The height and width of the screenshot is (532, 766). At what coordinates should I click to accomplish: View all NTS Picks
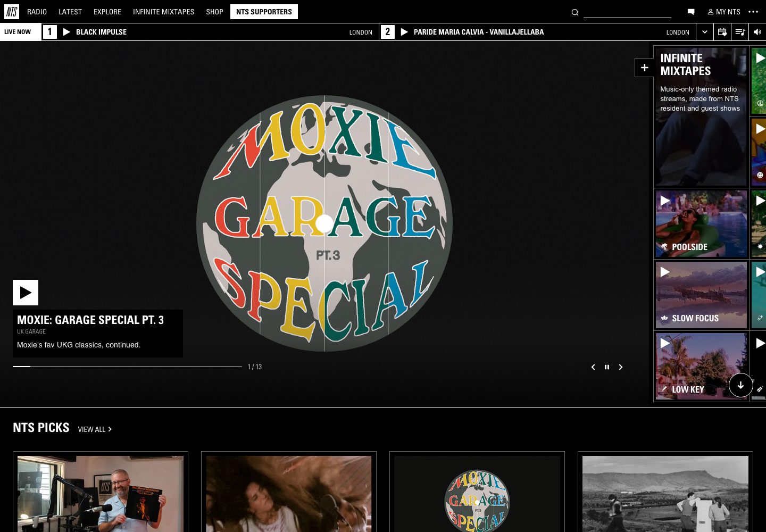click(x=95, y=429)
